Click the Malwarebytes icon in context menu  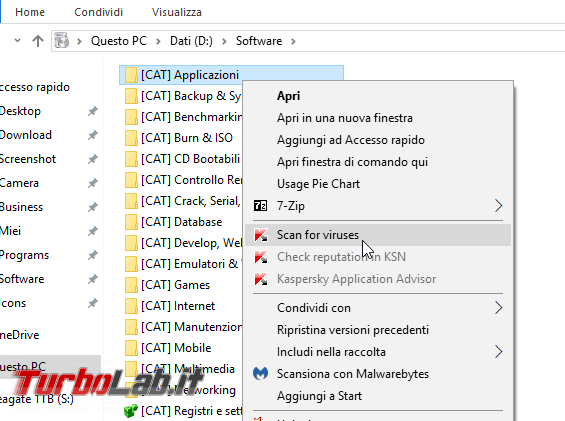click(260, 373)
